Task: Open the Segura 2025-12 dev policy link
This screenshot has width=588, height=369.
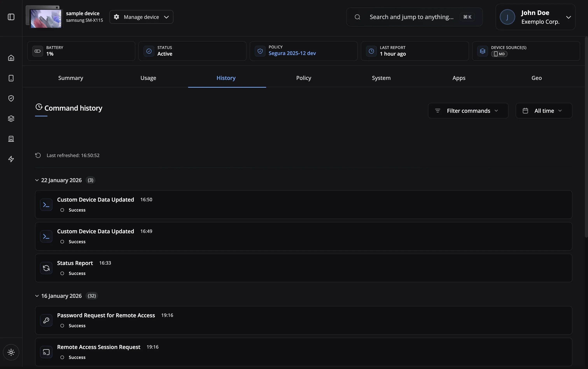Action: point(292,53)
